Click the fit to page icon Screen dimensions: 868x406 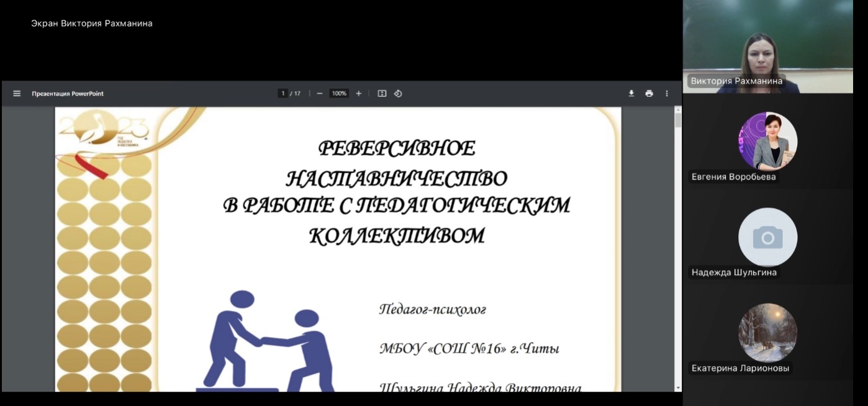(x=382, y=94)
